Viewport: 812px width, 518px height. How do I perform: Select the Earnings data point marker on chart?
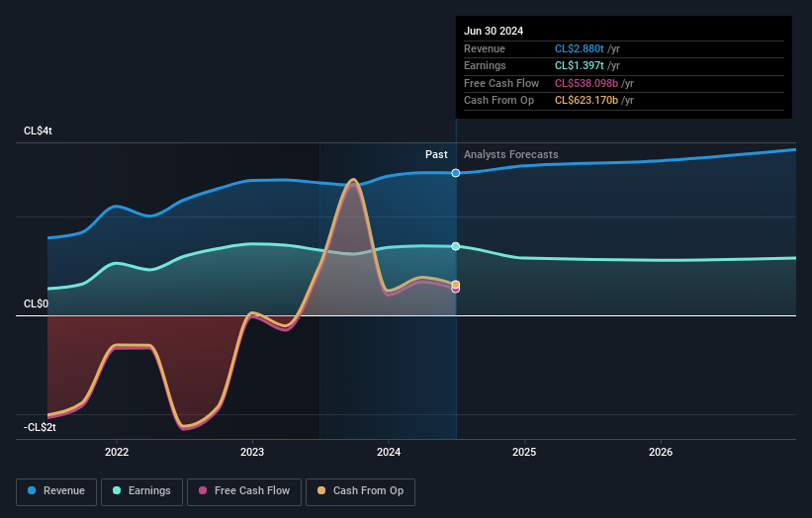[456, 246]
